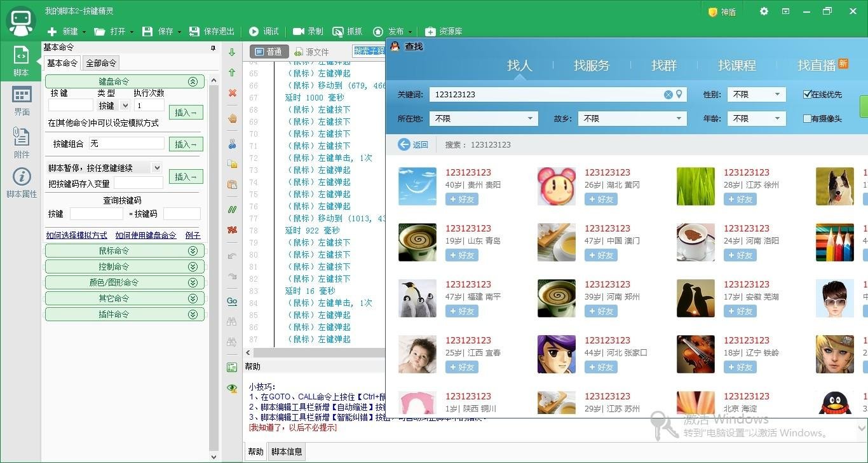Open the 所在地 dropdown
The width and height of the screenshot is (868, 463).
[484, 118]
